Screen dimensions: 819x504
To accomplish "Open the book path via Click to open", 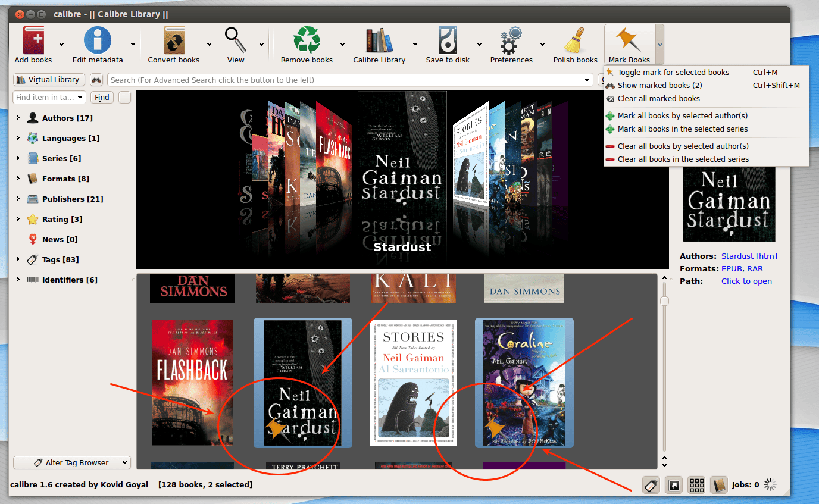I will point(746,281).
